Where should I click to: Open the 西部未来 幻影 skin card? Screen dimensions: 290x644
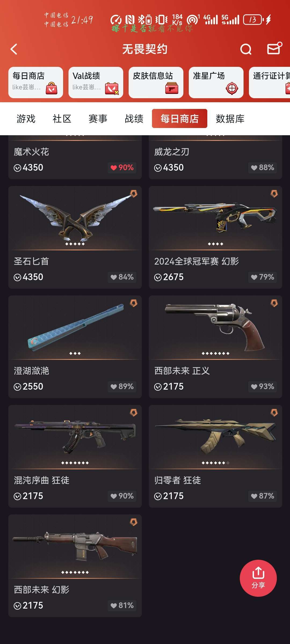[75, 566]
